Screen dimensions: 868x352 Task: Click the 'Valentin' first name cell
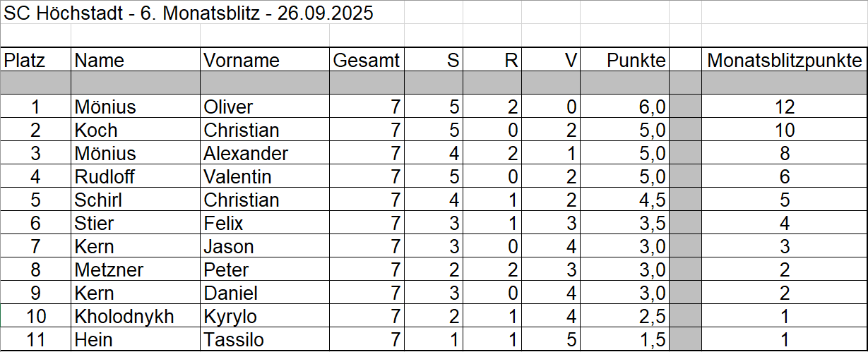coord(237,177)
